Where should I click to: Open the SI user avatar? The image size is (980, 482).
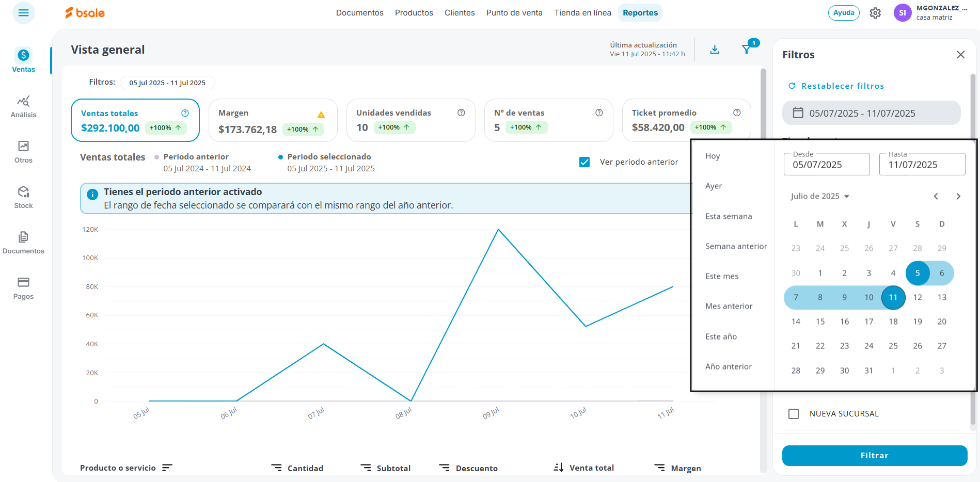(903, 13)
